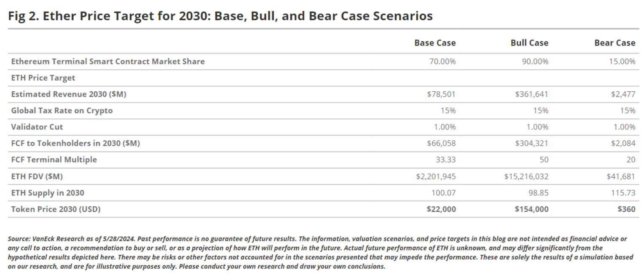Click the $360 bear case token price
Viewport: 644px width, 275px height.
tap(626, 209)
